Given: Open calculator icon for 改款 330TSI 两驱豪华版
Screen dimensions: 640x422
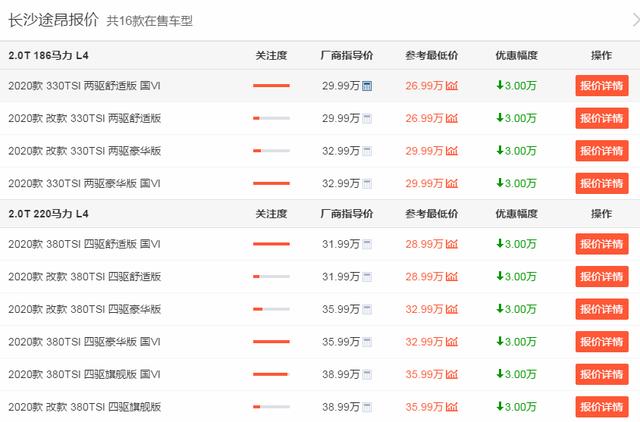Looking at the screenshot, I should tap(367, 151).
